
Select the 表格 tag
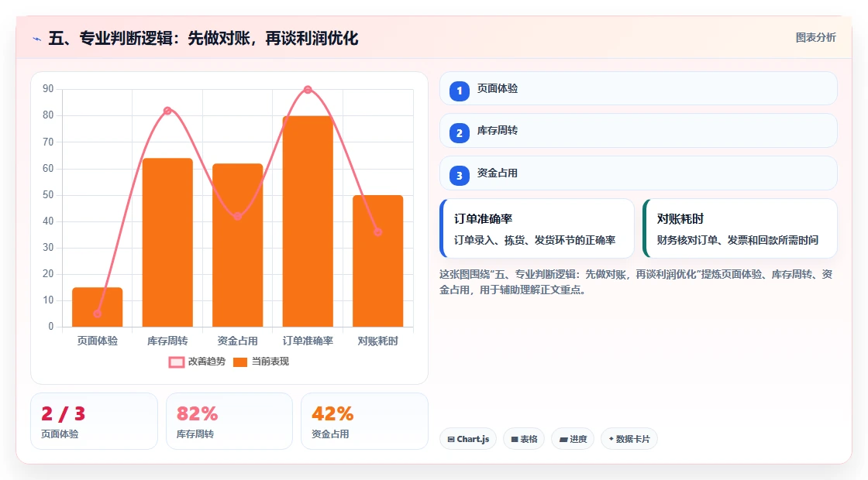(524, 439)
